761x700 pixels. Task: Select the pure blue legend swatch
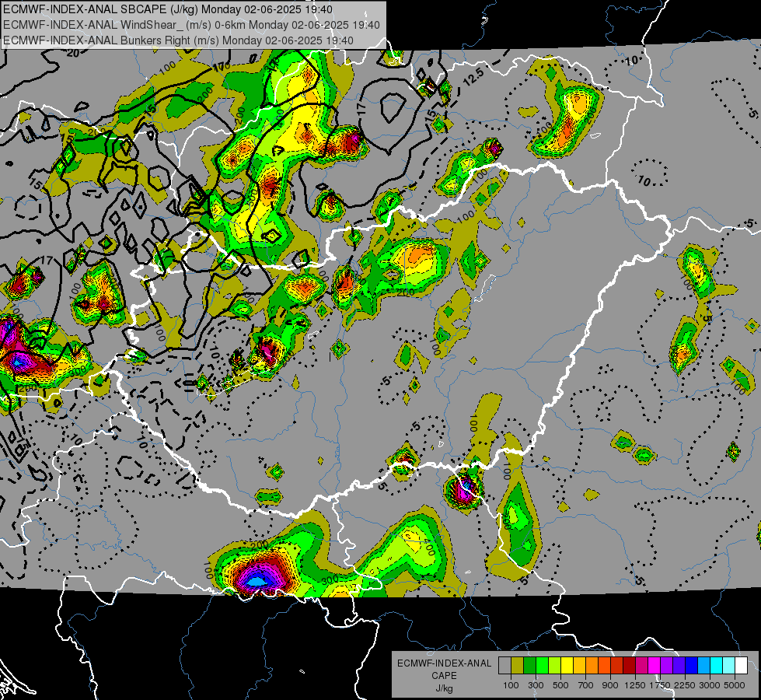coord(692,665)
